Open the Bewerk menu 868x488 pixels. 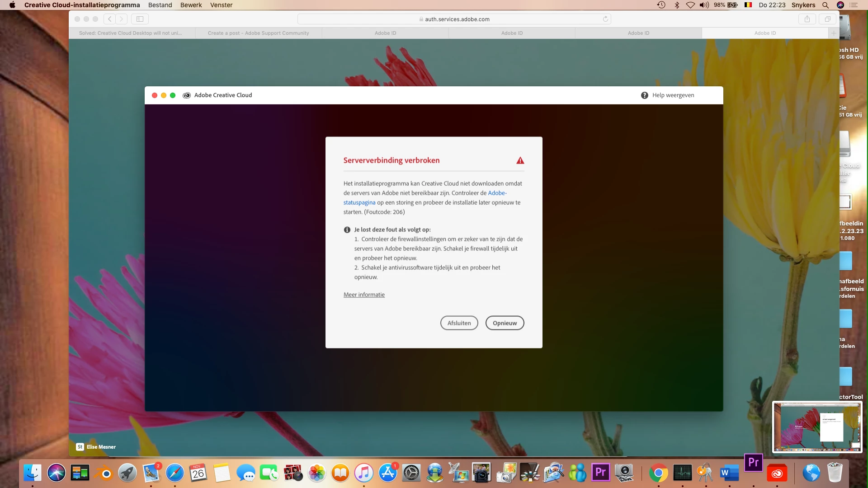[x=191, y=5]
